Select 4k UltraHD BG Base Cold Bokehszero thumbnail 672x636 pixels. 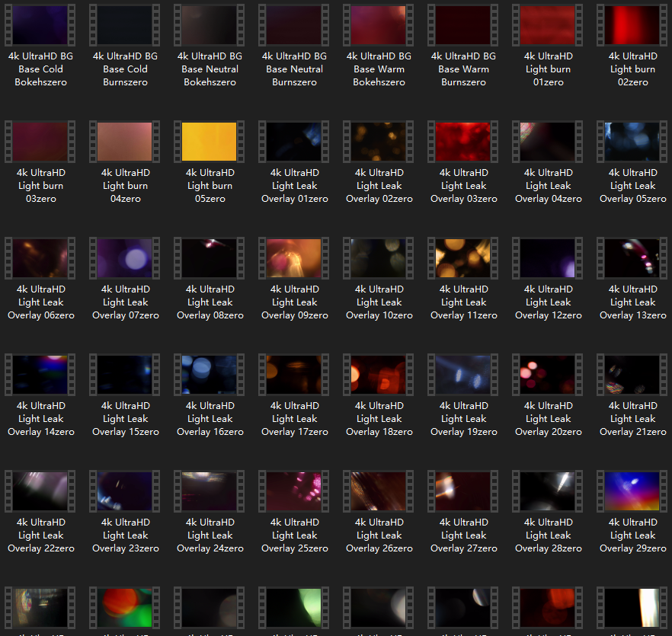(40, 25)
